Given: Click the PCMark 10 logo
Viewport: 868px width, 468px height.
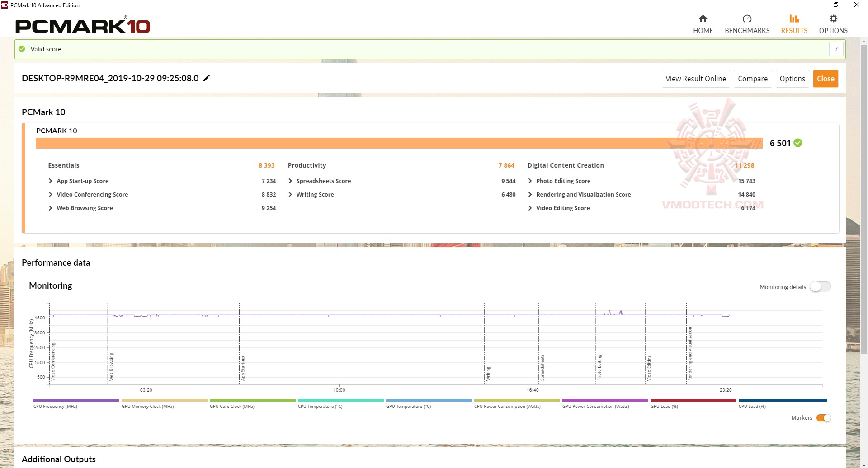Looking at the screenshot, I should click(83, 25).
